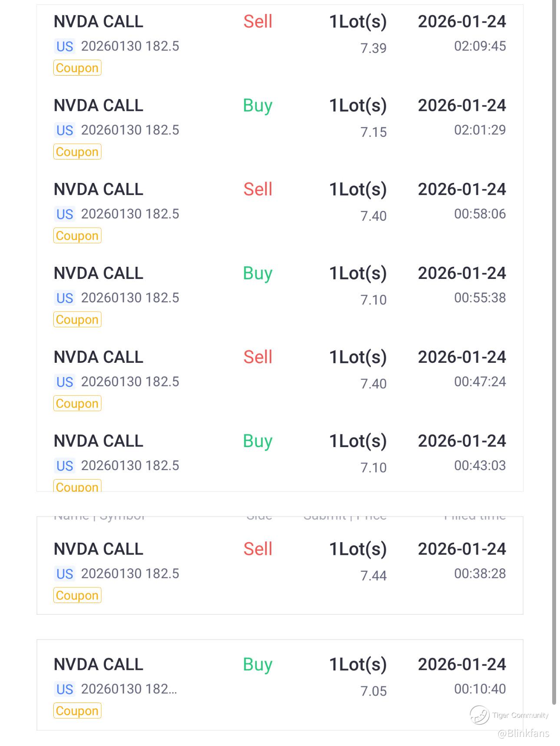560x746 pixels.
Task: Tap the Coupon tag on the 7.15 buy order
Action: pyautogui.click(x=77, y=152)
